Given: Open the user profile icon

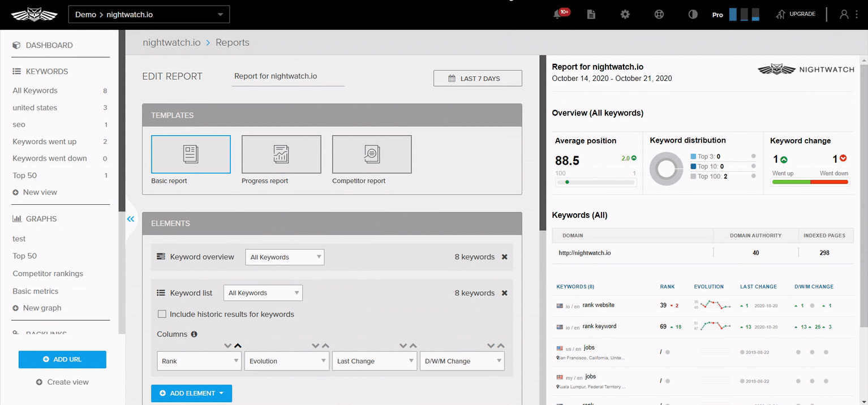Looking at the screenshot, I should pyautogui.click(x=844, y=14).
